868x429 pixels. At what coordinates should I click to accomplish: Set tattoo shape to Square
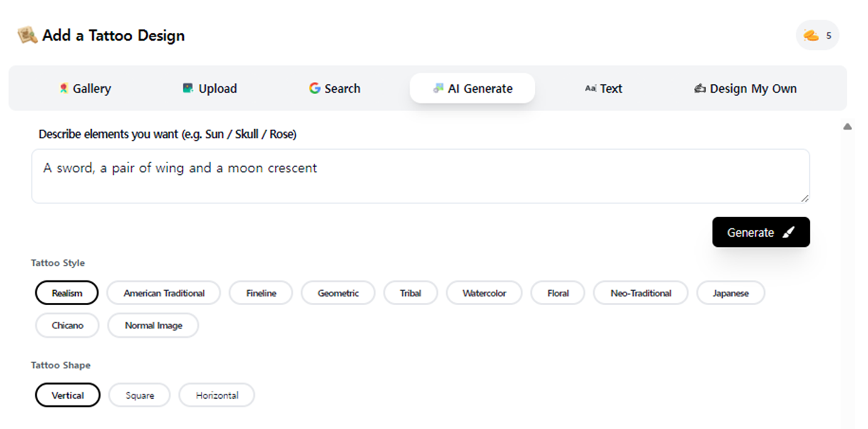(140, 395)
